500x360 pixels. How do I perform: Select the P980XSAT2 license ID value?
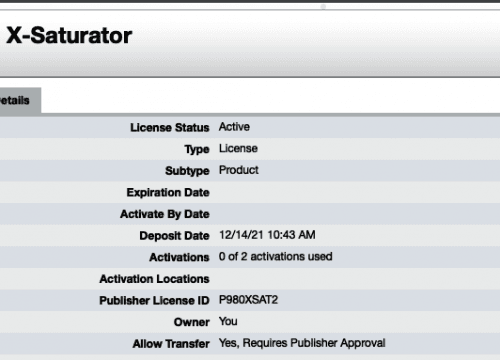pyautogui.click(x=248, y=300)
